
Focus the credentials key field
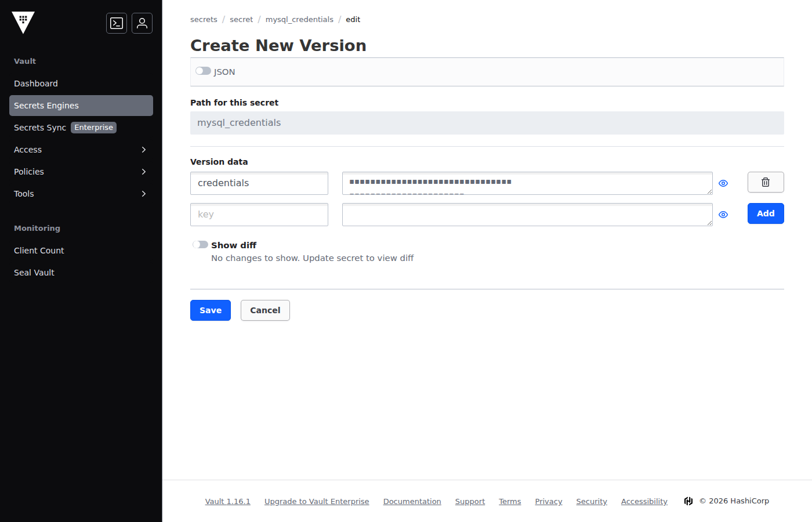coord(259,183)
